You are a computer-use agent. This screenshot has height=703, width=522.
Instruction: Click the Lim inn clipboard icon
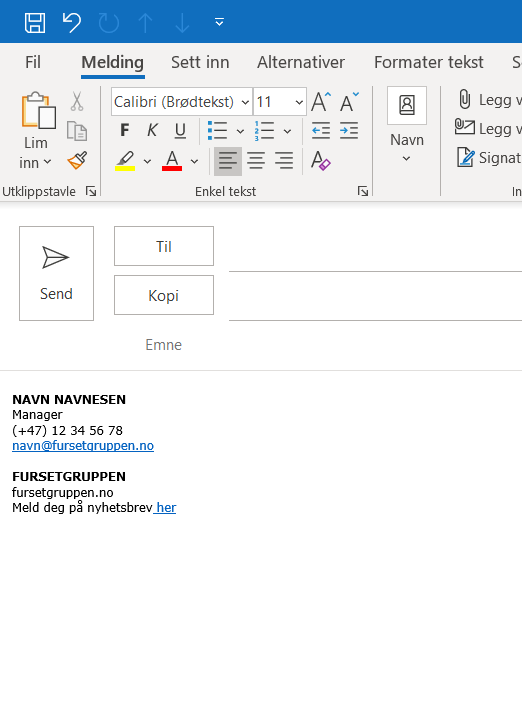point(38,110)
